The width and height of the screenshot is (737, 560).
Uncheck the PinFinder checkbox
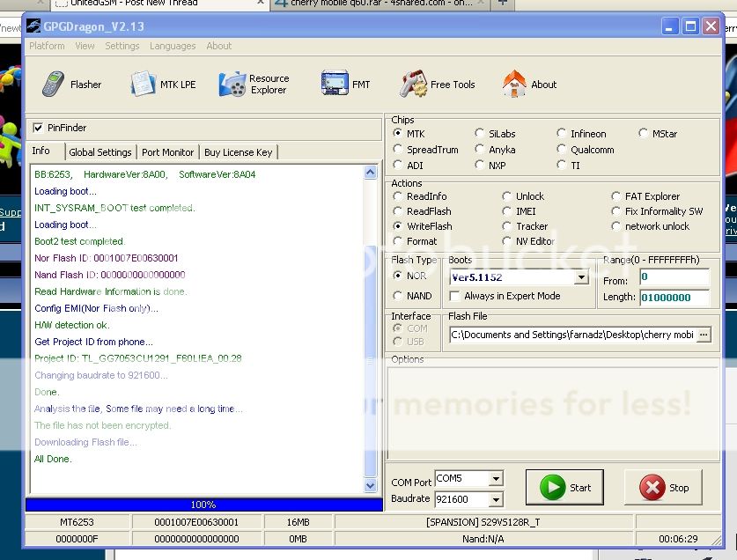38,128
